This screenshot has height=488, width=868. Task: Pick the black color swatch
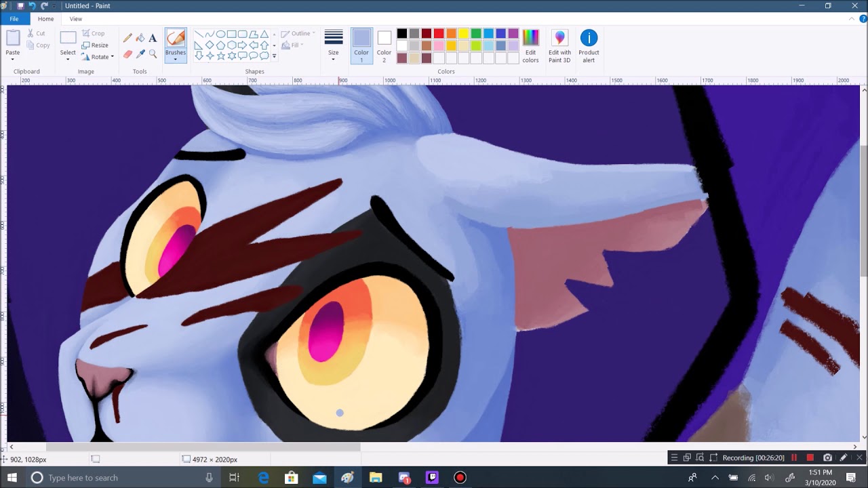[x=402, y=34]
